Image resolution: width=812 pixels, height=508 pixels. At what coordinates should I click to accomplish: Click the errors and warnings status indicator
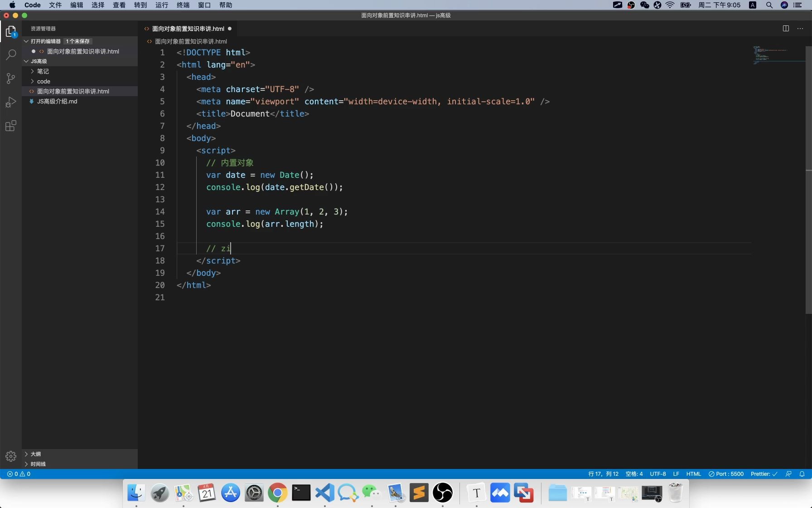[19, 474]
